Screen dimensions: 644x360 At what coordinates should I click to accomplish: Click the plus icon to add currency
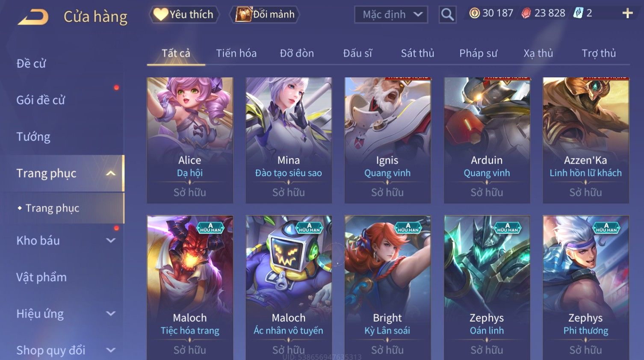click(627, 14)
